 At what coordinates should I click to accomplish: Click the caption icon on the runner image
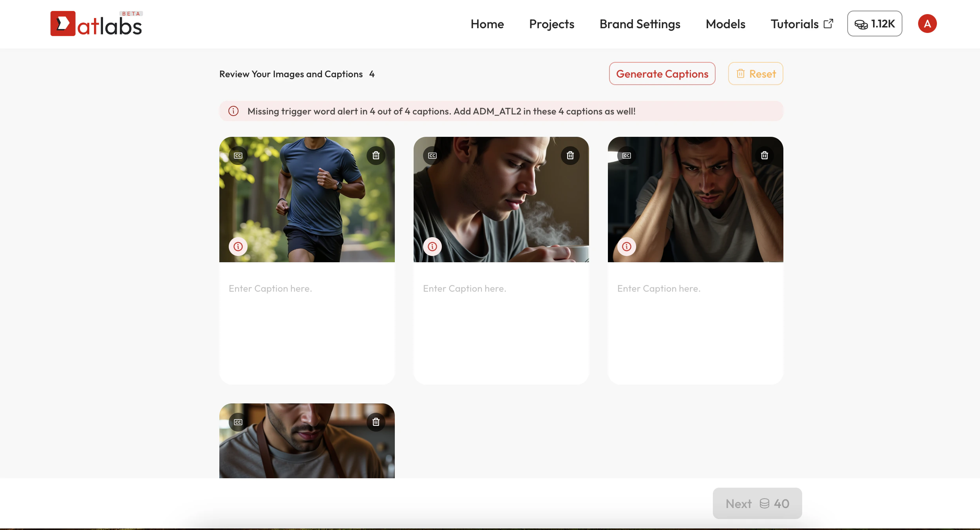coord(238,156)
